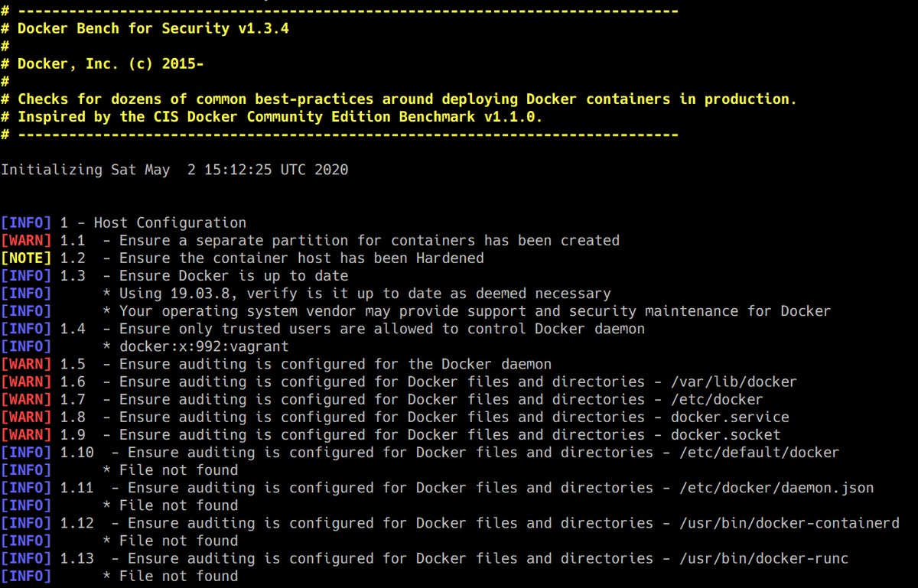Image resolution: width=918 pixels, height=588 pixels.
Task: Click the line starting 'Checks for dozens of common best-practices'
Action: 399,99
